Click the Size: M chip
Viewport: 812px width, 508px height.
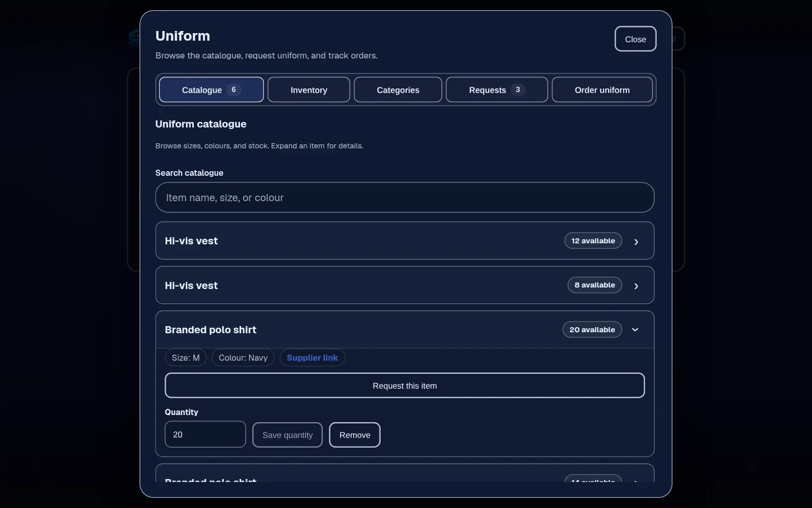click(x=186, y=358)
